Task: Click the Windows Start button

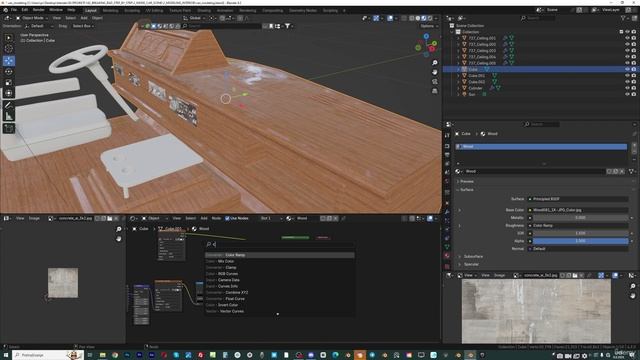Action: tap(6, 355)
